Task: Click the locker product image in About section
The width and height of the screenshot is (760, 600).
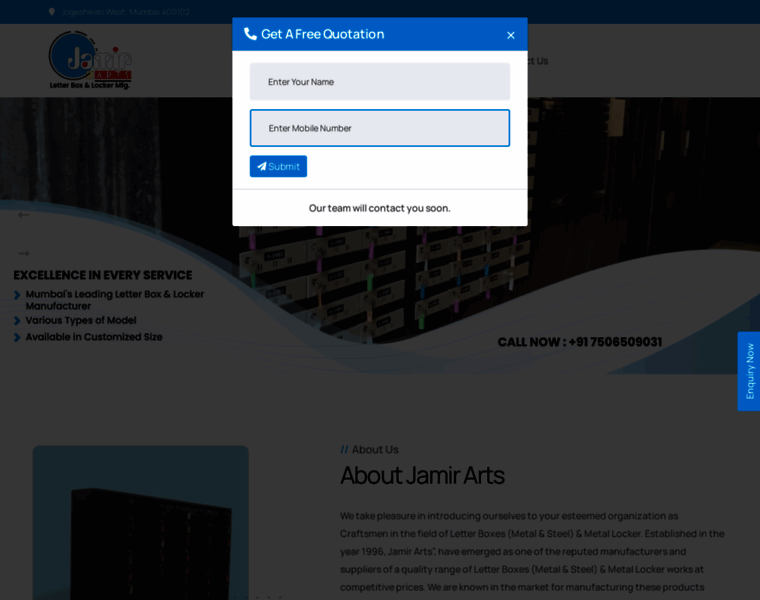Action: tap(141, 523)
